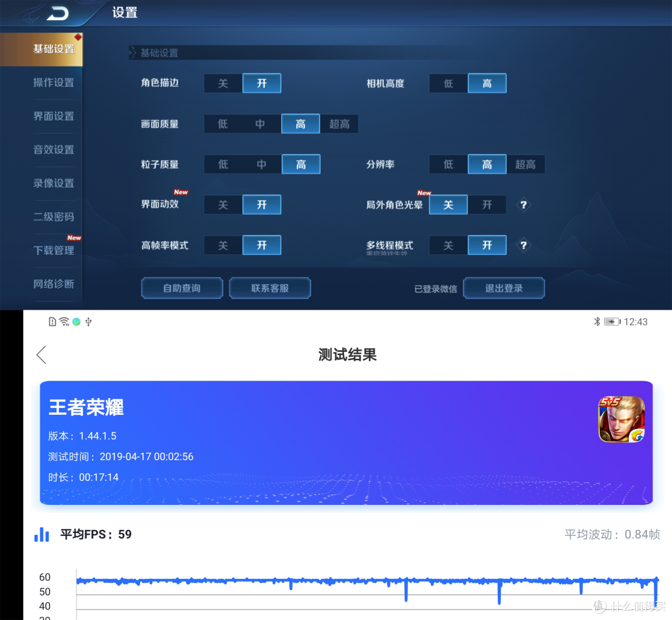Tap the blue bar chart FPS icon

click(x=42, y=534)
